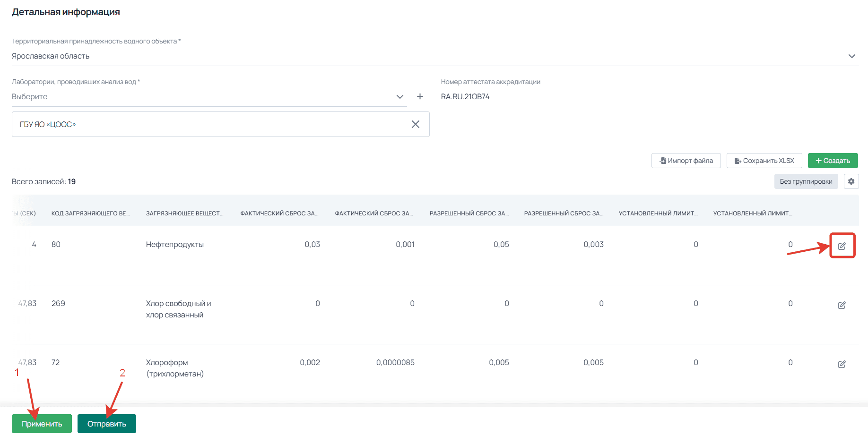
Task: Sort by Код загрязняющего вещества column
Action: (x=90, y=213)
